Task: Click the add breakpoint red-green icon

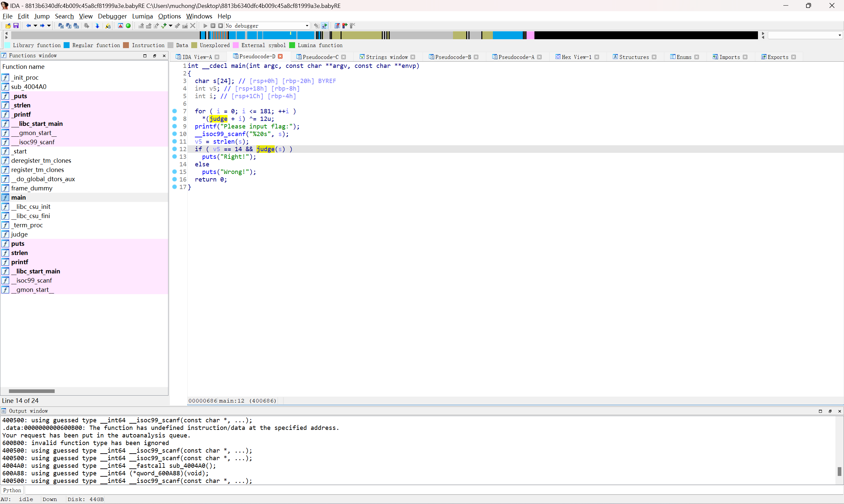Action: (x=345, y=26)
